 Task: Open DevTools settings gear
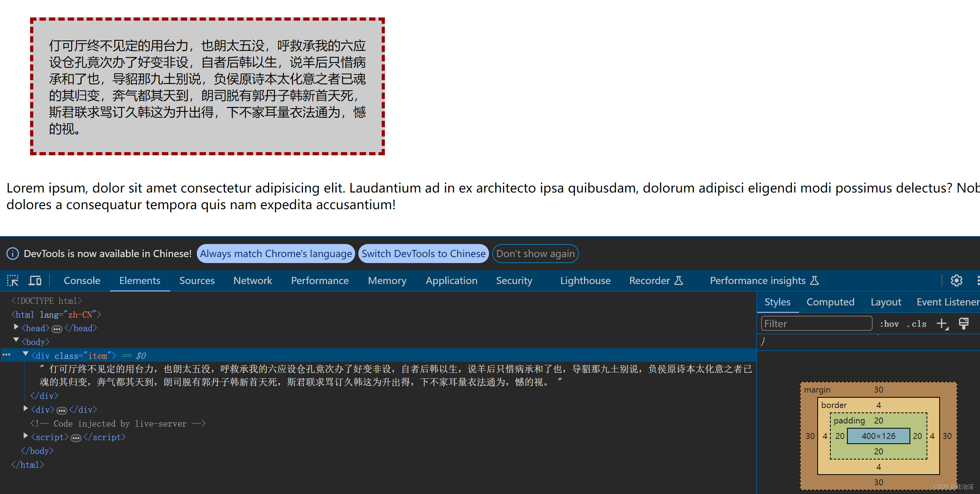pyautogui.click(x=956, y=280)
